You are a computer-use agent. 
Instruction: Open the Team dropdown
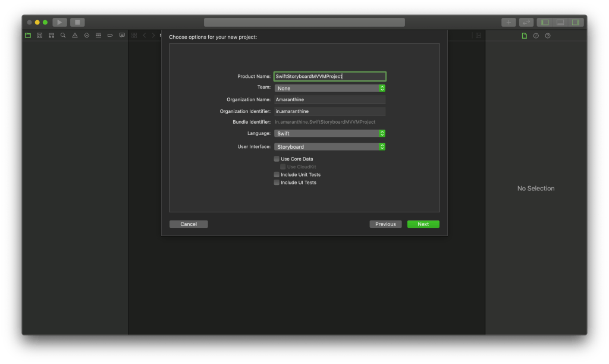329,88
